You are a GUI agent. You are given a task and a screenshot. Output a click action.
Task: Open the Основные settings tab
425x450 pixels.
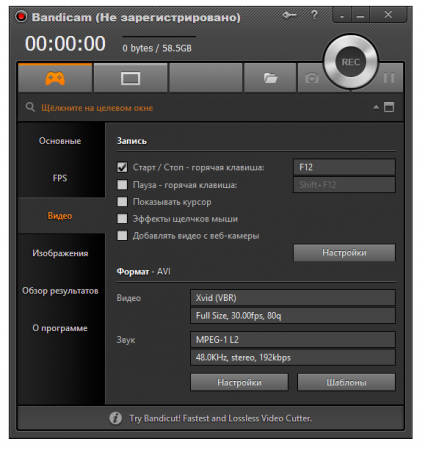pyautogui.click(x=60, y=141)
